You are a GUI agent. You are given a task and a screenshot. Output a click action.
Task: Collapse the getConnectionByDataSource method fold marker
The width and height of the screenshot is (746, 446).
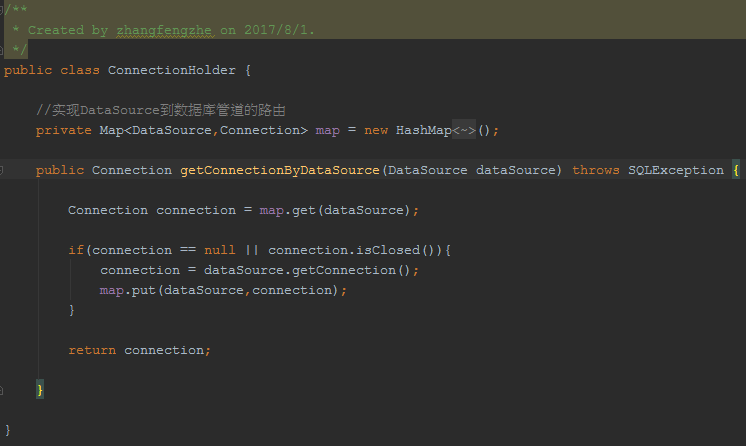(1, 170)
